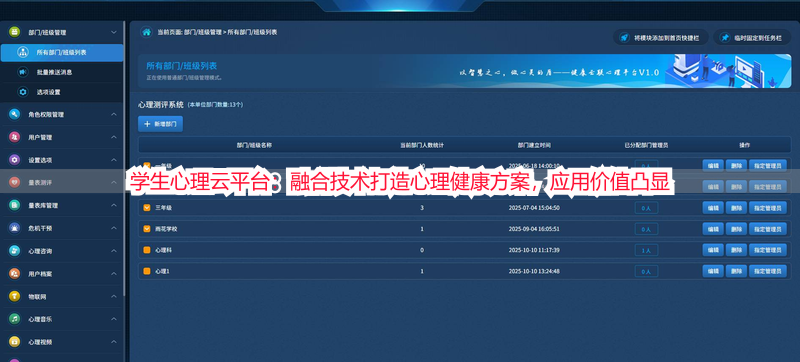This screenshot has height=362, width=800.
Task: Click the 设置选项 purple gear icon
Action: [14, 160]
